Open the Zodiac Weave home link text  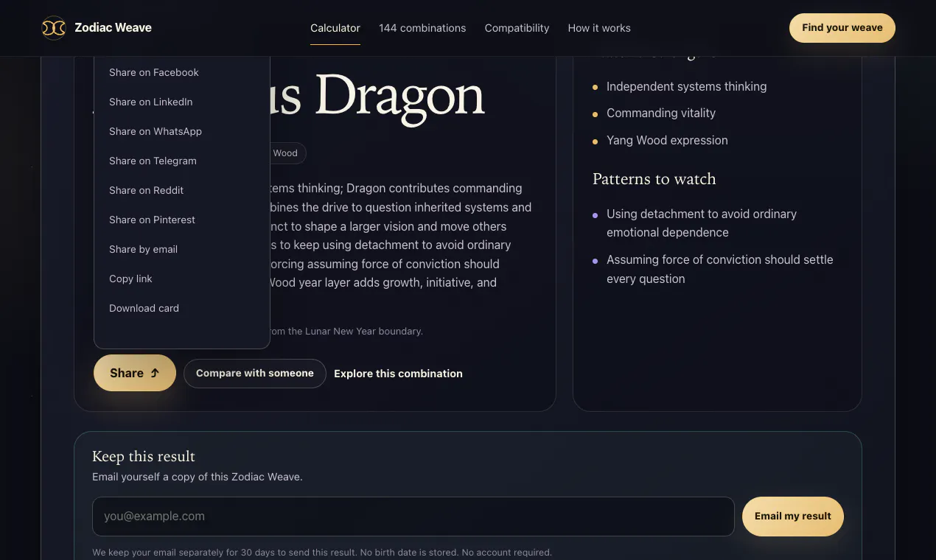point(113,28)
